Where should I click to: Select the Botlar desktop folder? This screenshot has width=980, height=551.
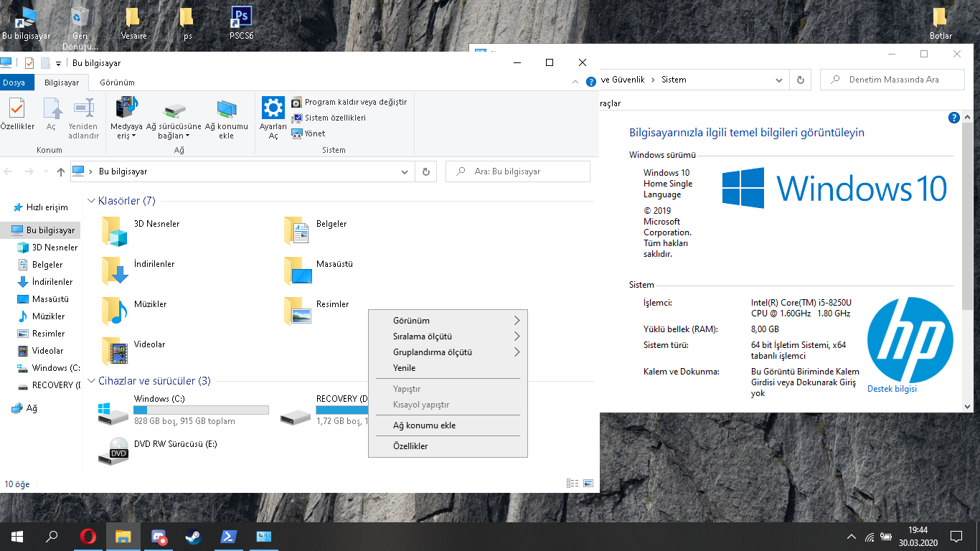click(941, 23)
